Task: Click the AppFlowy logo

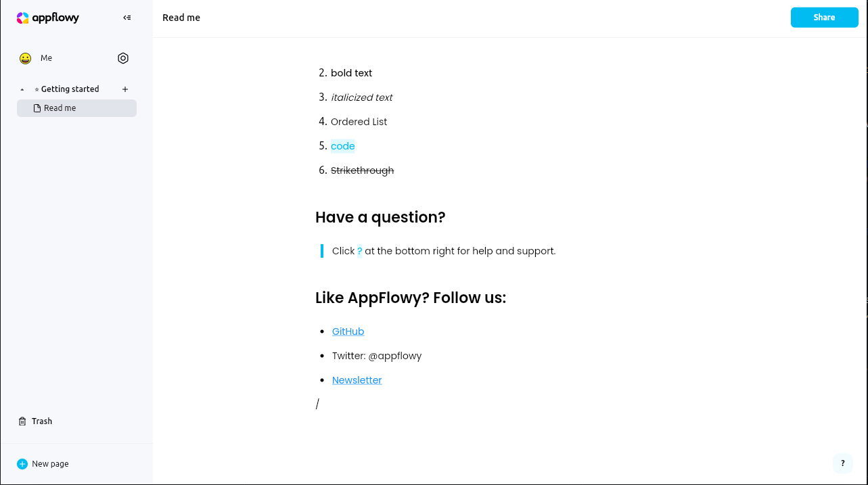Action: point(47,18)
